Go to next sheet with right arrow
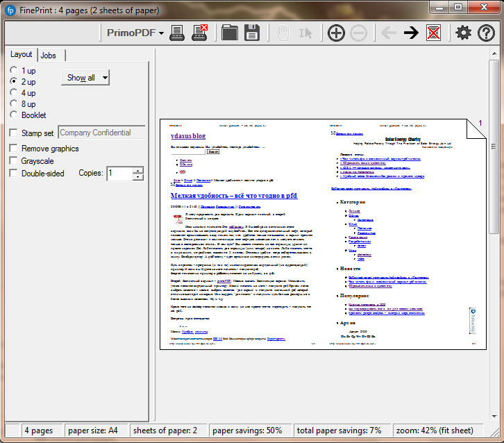 (x=411, y=33)
